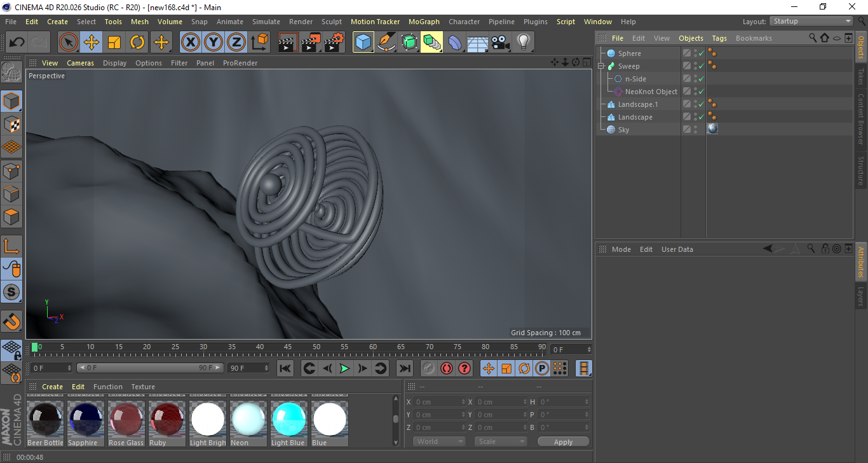Open Attributes User Data menu
The image size is (868, 463).
(677, 249)
